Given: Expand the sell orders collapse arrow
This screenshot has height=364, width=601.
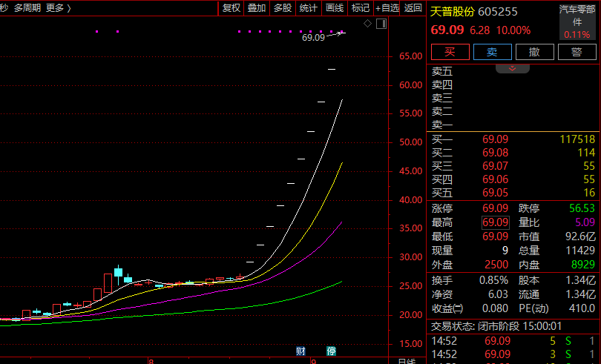Looking at the screenshot, I should [513, 68].
